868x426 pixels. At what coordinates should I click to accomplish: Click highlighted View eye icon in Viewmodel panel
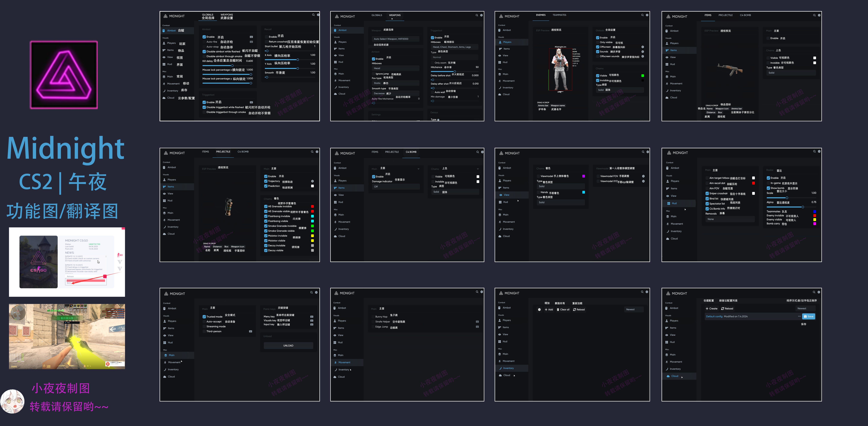501,195
